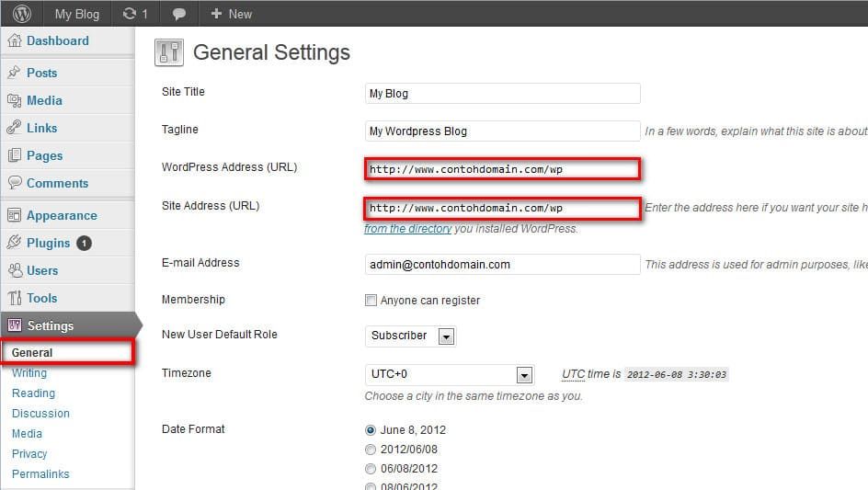Toggle the Anyone can register checkbox
The image size is (868, 490).
tap(371, 300)
